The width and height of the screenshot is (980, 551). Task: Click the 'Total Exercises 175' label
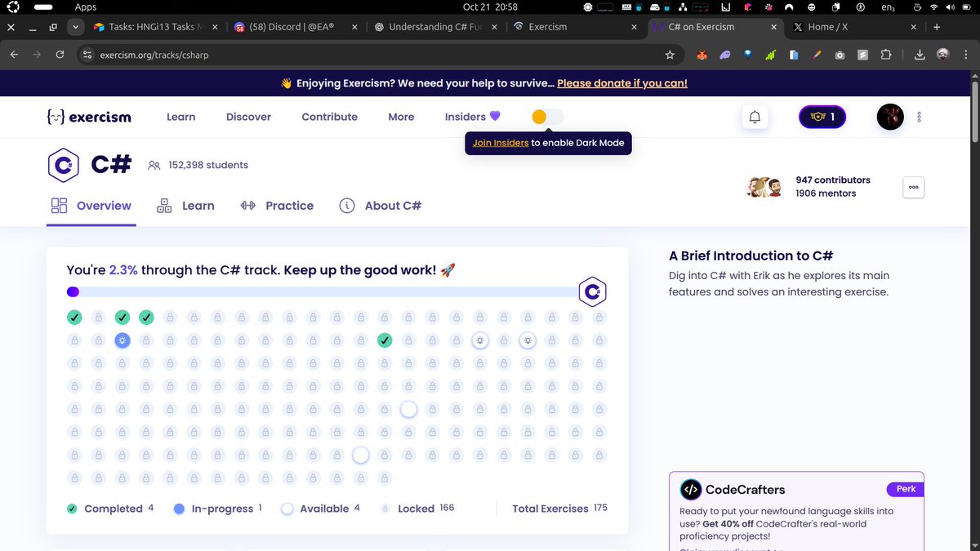(559, 509)
